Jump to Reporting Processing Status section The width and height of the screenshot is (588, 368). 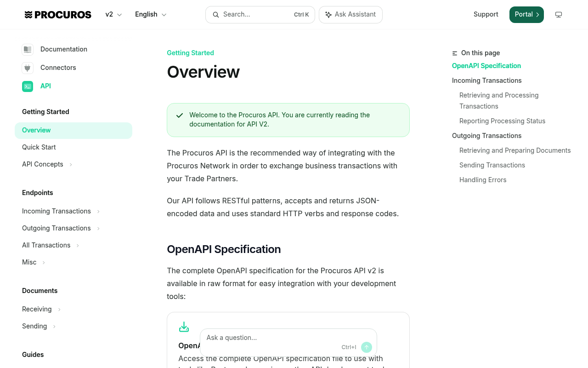(x=503, y=121)
